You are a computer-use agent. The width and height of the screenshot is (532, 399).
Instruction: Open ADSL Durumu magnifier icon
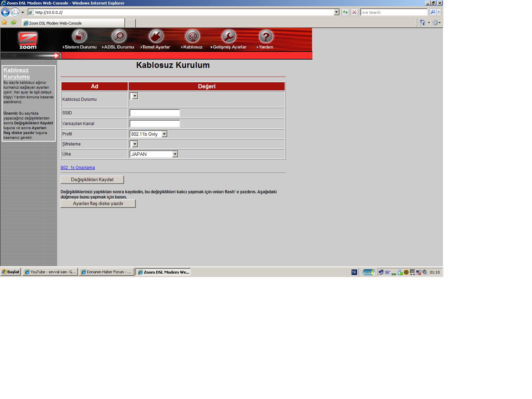(x=119, y=36)
